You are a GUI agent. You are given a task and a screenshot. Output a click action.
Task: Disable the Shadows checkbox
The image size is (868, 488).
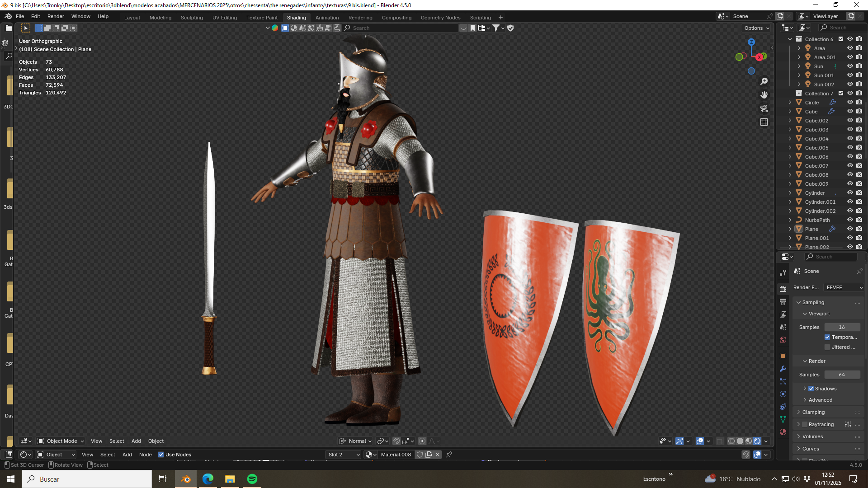811,389
